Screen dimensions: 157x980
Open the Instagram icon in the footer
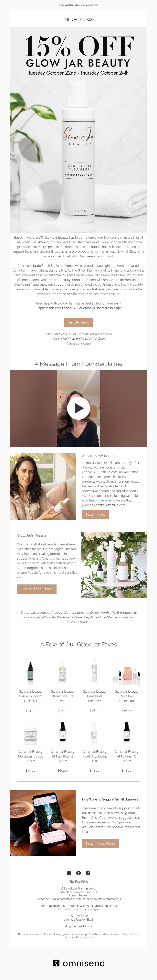tap(78, 873)
